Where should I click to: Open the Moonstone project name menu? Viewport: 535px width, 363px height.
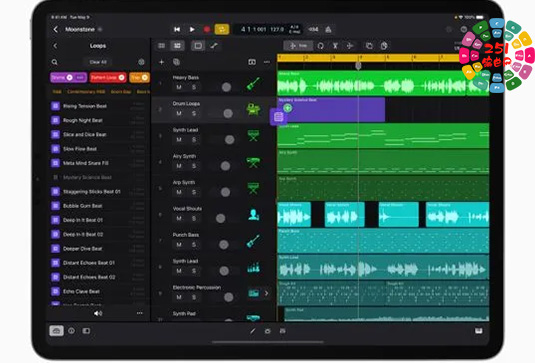[84, 29]
